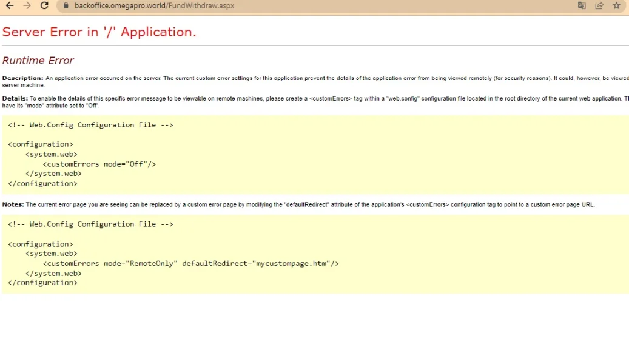Click the bold 'Description:' label
Viewport: 629px width, 364px height.
22,78
